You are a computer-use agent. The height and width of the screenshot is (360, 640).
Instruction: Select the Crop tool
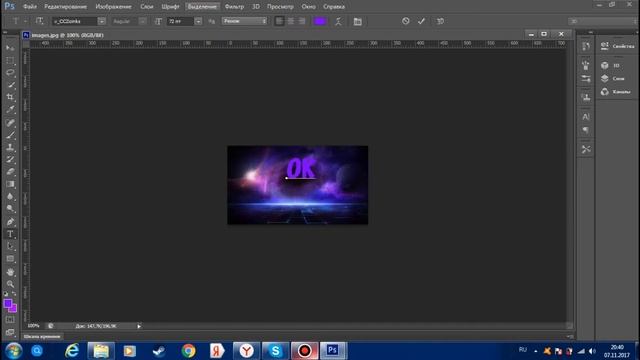10,97
